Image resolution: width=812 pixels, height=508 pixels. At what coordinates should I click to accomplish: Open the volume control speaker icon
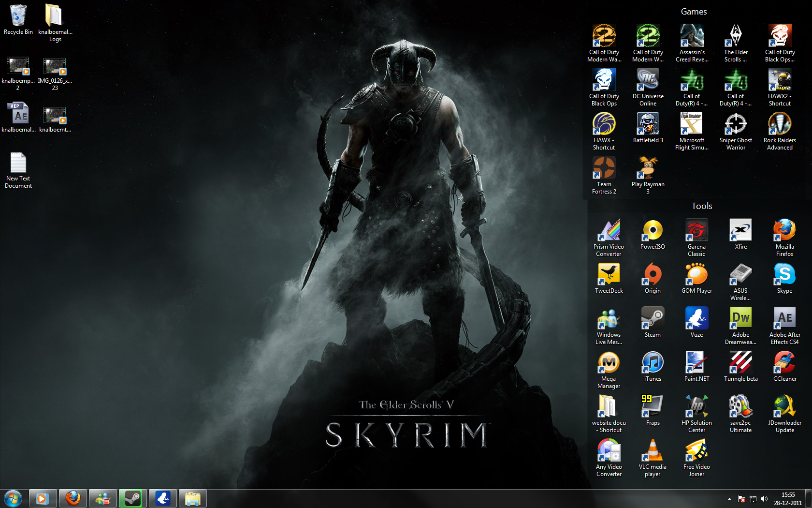764,499
